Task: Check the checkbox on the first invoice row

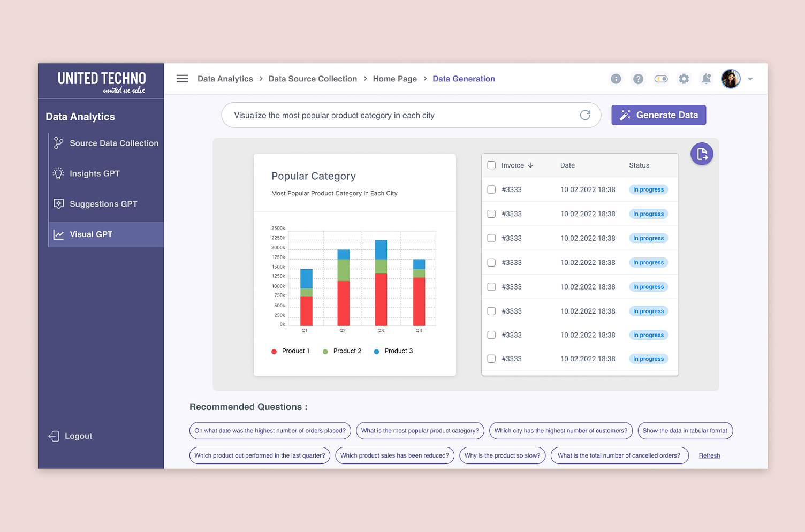Action: click(x=491, y=189)
